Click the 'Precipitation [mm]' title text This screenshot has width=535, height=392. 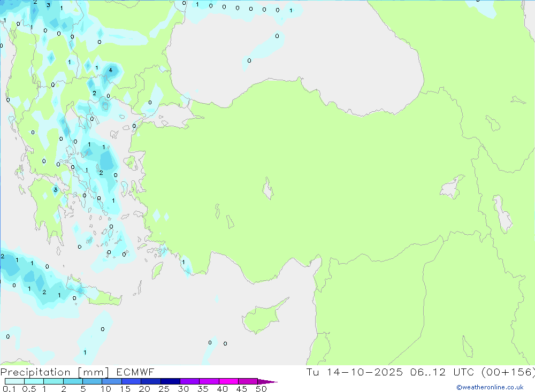click(55, 372)
